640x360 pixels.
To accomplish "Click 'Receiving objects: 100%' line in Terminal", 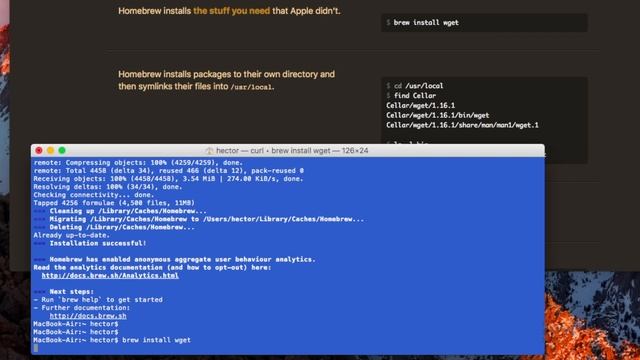I will pos(169,179).
